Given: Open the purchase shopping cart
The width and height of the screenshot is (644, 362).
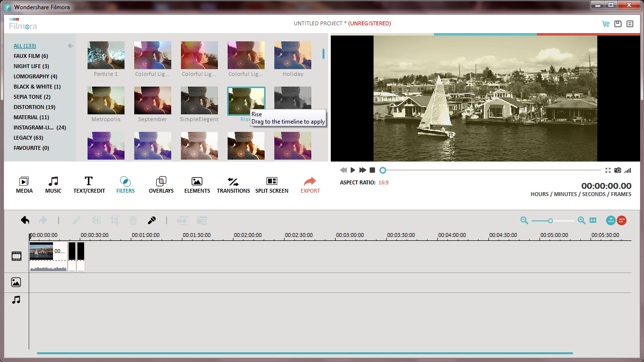Looking at the screenshot, I should pos(605,23).
